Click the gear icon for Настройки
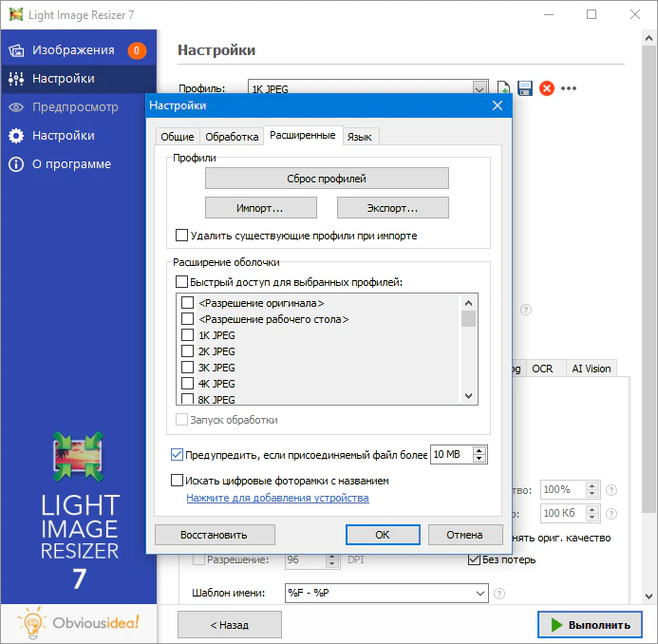Image resolution: width=658 pixels, height=644 pixels. 16,136
